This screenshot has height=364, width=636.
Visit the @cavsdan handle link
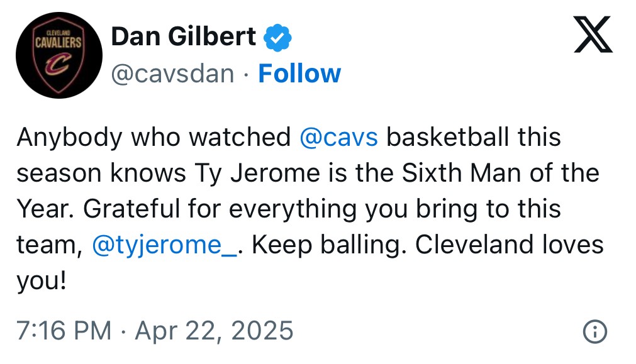173,74
